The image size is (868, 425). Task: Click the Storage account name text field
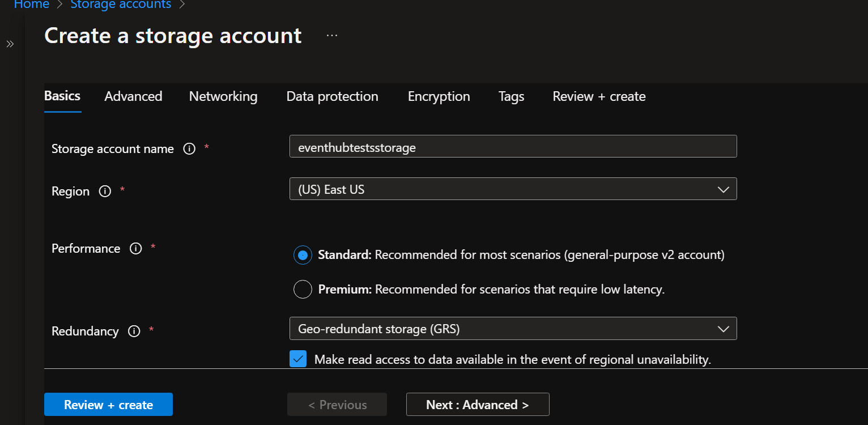513,147
